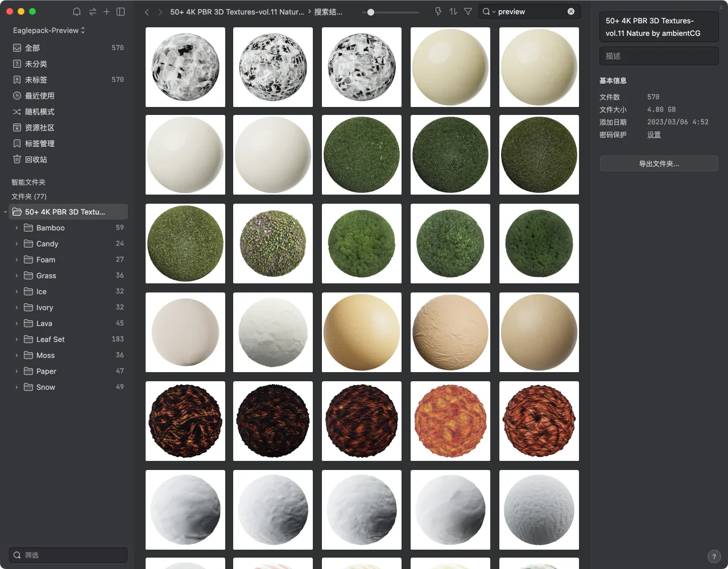
Task: Select the orange-yellow lava sphere thumbnail
Action: tap(450, 421)
